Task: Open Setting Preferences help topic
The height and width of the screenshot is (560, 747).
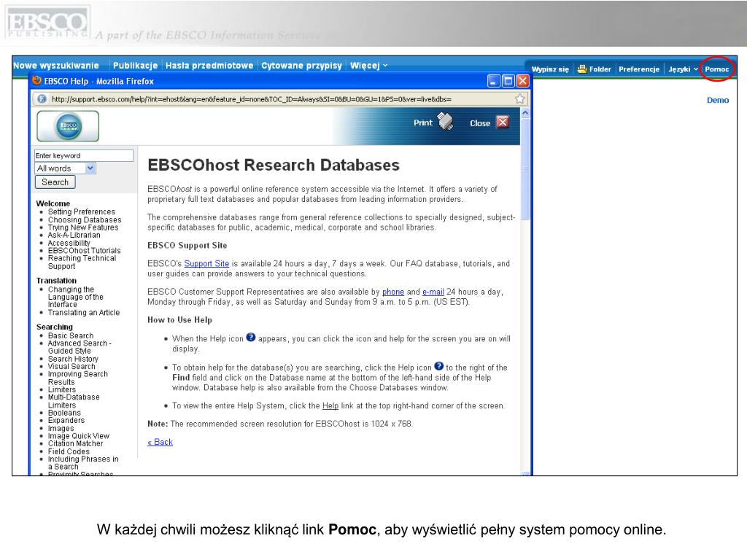Action: pos(82,211)
